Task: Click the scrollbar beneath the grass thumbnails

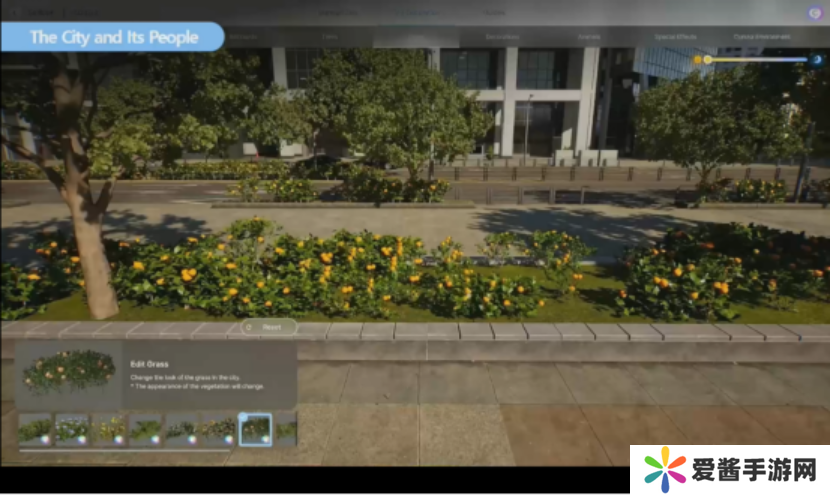Action: (125, 450)
